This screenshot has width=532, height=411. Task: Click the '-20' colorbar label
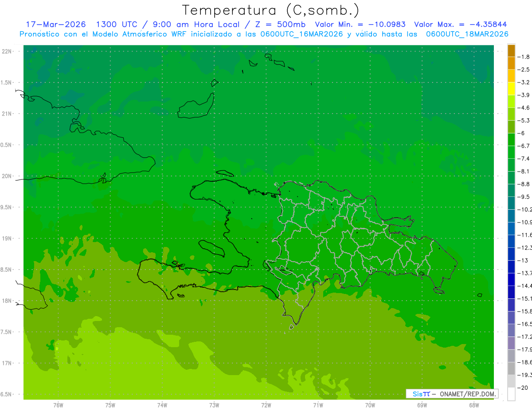522,388
